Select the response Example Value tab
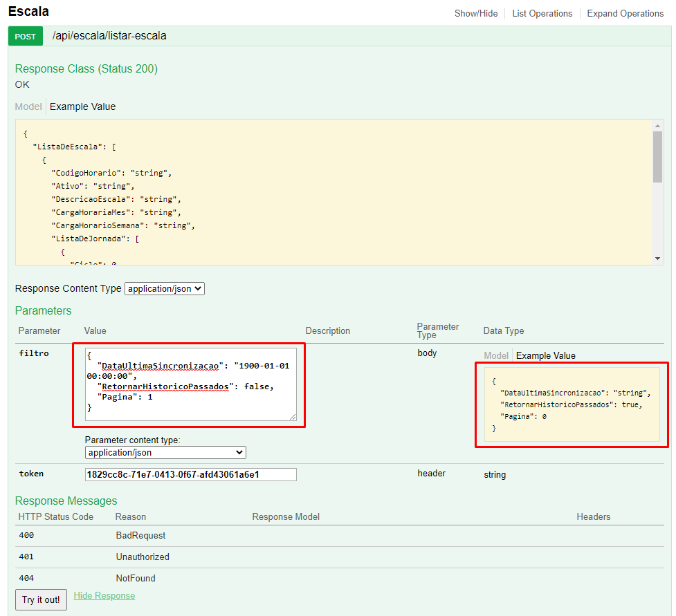The height and width of the screenshot is (616, 676). [82, 106]
